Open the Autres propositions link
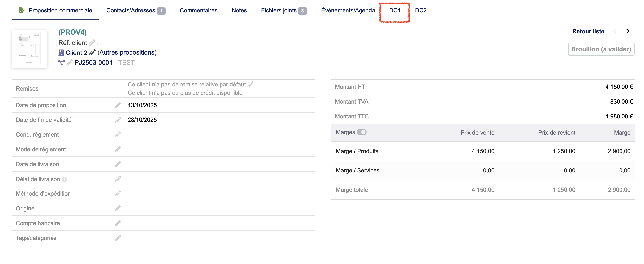Screen dimensions: 644x264 [127, 52]
